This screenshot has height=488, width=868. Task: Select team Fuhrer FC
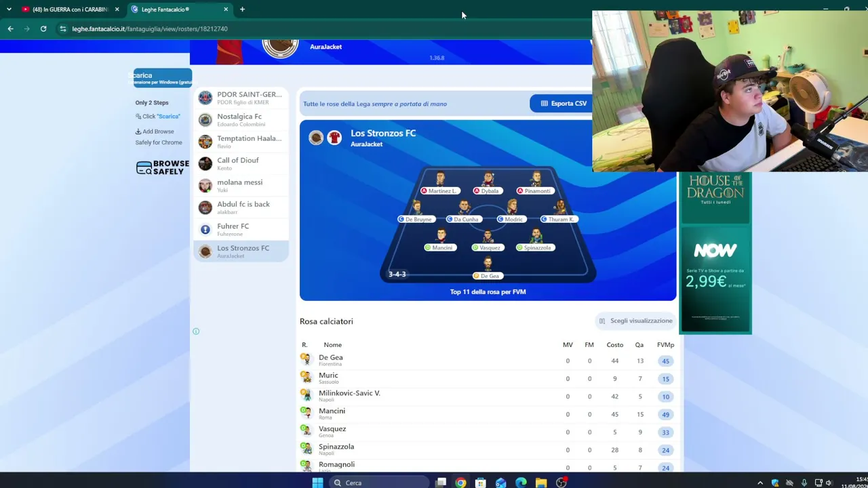coord(241,230)
